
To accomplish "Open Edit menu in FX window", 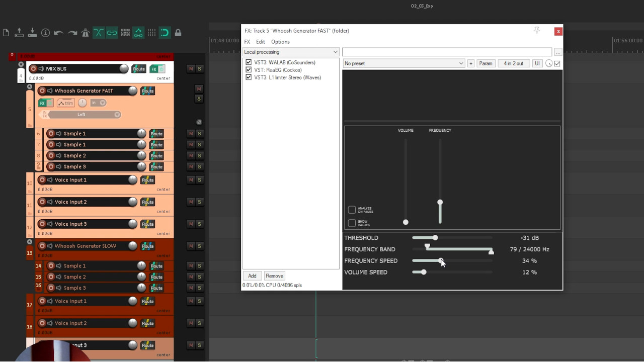I will [260, 42].
